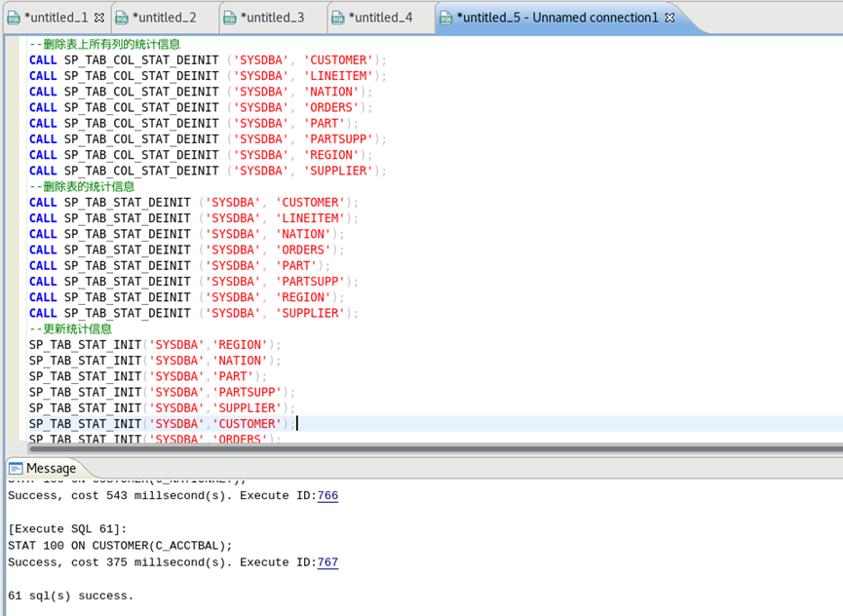Viewport: 843px width, 616px height.
Task: Click the Message panel icon
Action: click(17, 469)
